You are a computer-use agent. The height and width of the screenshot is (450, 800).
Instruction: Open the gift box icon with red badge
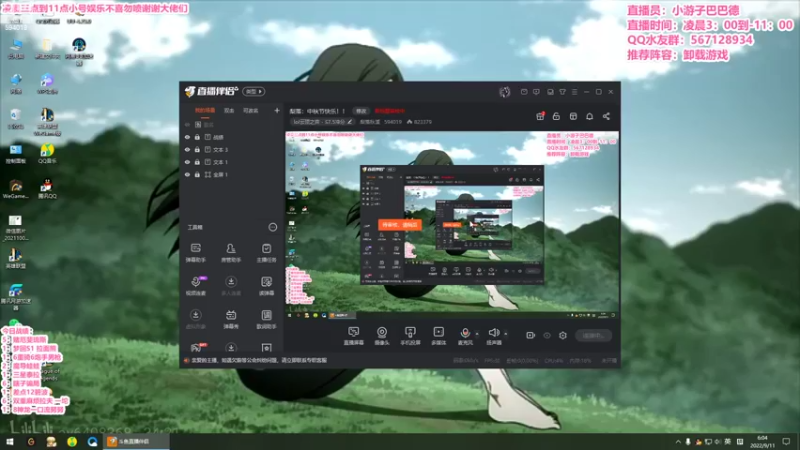click(x=540, y=116)
